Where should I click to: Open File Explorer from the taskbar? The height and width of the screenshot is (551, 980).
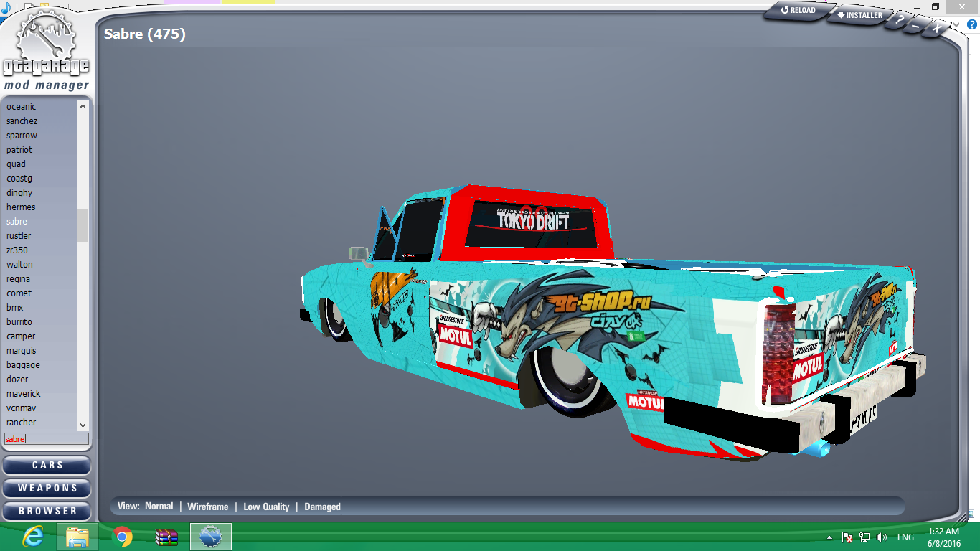click(x=77, y=537)
